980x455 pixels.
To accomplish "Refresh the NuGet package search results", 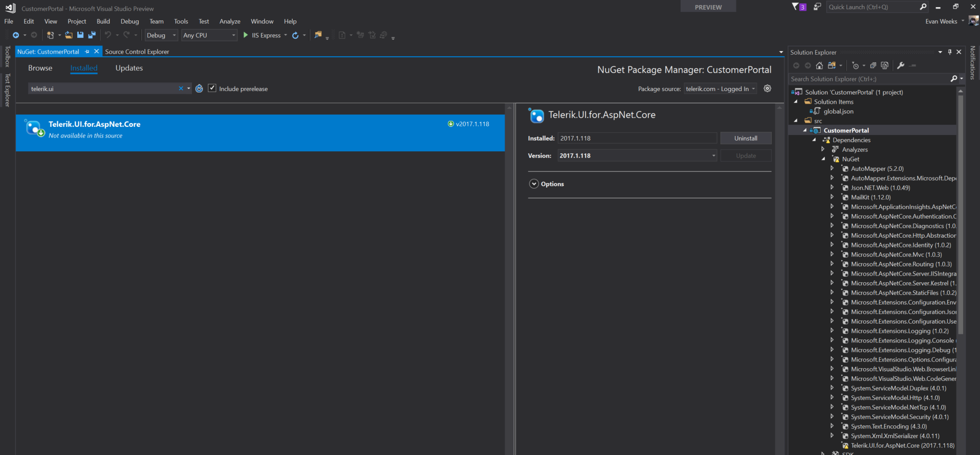I will 199,88.
